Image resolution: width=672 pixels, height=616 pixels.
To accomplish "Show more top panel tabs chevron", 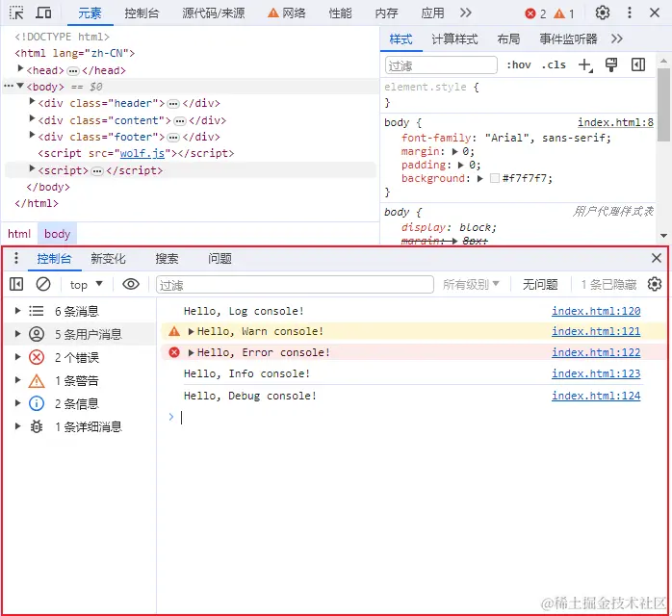I will [x=466, y=13].
